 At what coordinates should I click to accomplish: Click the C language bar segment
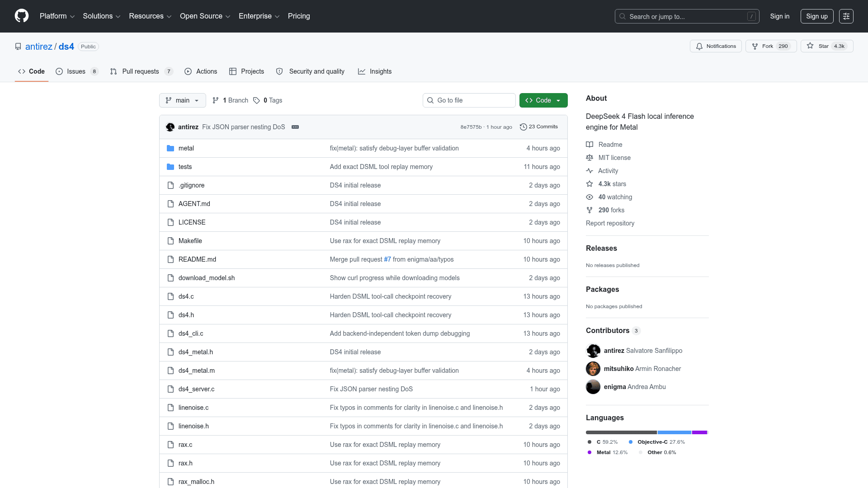(621, 432)
